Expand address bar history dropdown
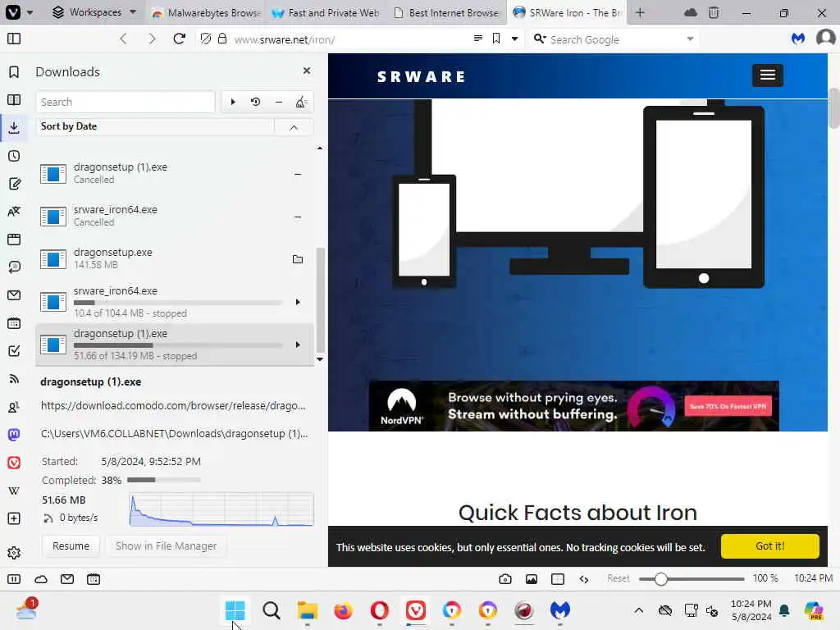 click(x=515, y=39)
